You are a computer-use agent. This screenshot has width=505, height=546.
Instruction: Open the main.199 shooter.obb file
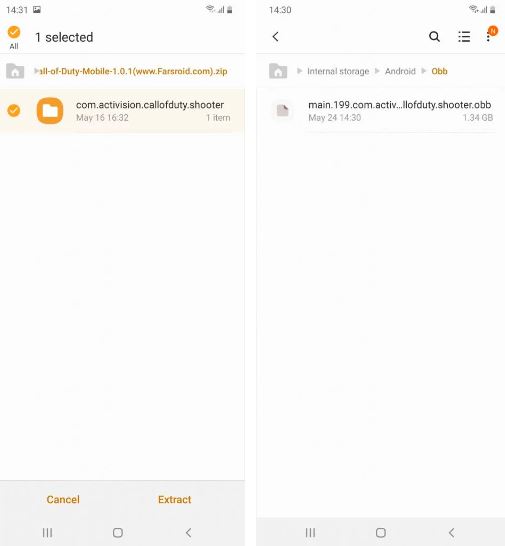pos(381,111)
